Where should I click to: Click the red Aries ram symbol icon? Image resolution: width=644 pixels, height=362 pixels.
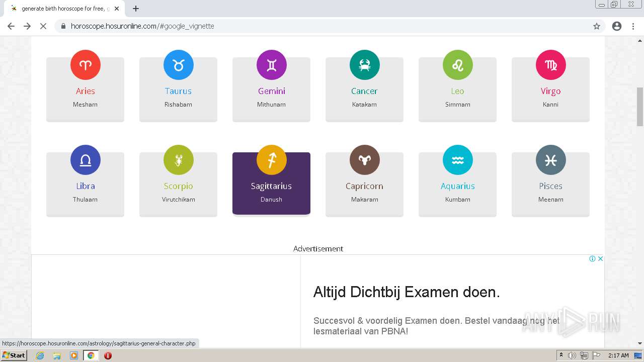pyautogui.click(x=86, y=65)
